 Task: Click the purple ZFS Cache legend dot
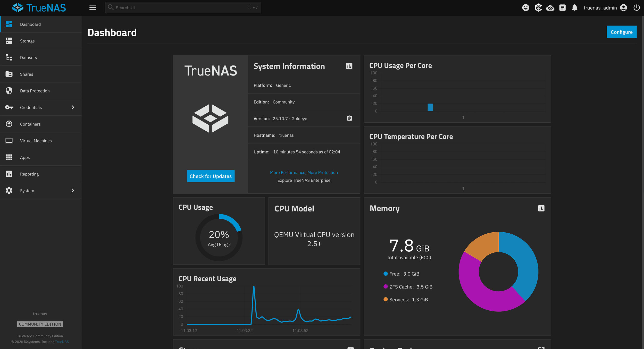(386, 286)
